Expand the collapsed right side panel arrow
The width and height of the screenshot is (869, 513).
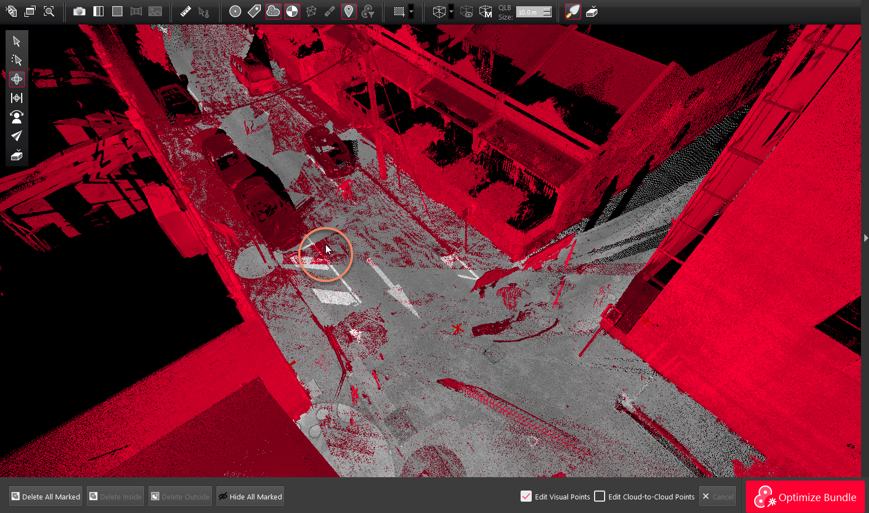pos(865,238)
